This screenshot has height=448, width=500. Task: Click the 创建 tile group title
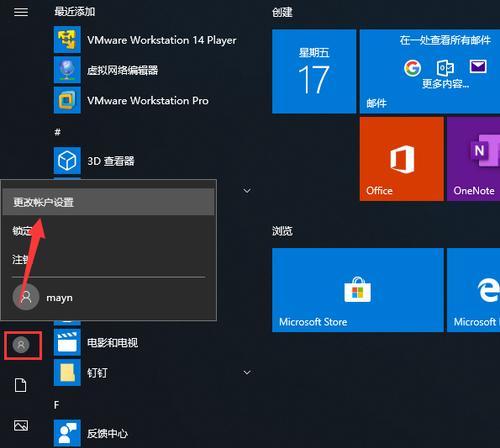[x=282, y=12]
